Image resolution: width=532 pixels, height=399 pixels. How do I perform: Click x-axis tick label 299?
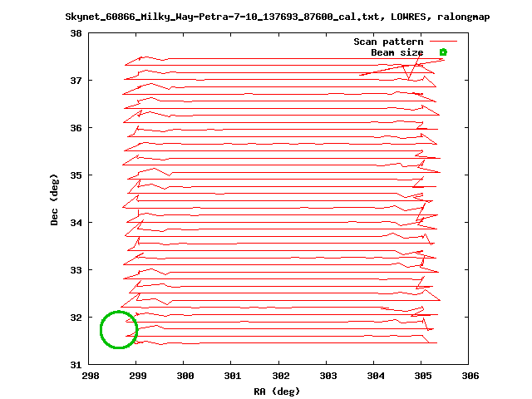(138, 376)
